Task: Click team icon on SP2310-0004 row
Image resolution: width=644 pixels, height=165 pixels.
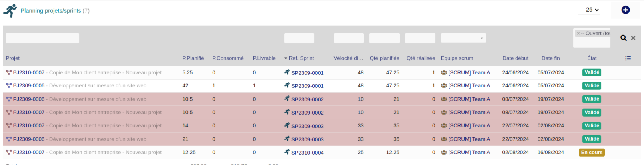Action: [444, 152]
